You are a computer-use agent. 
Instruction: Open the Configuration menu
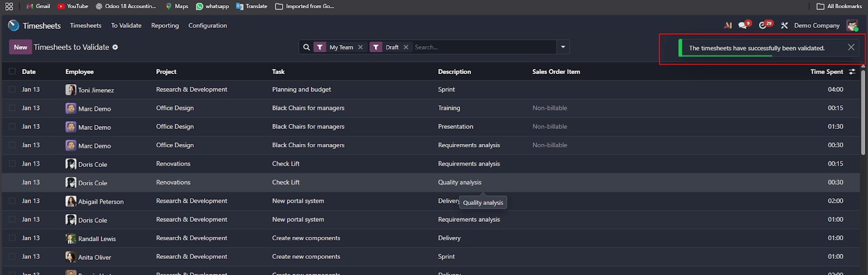(208, 26)
